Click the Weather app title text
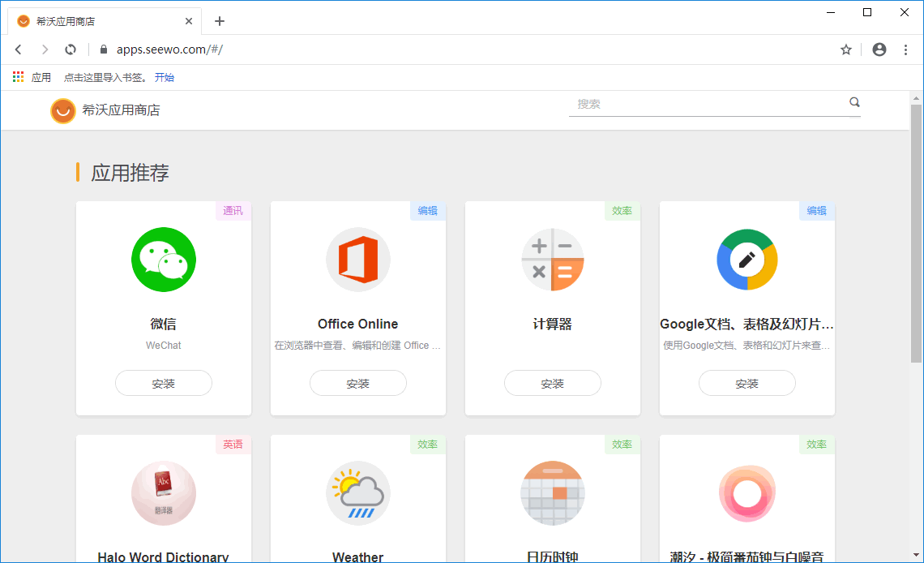Image resolution: width=924 pixels, height=563 pixels. [357, 557]
